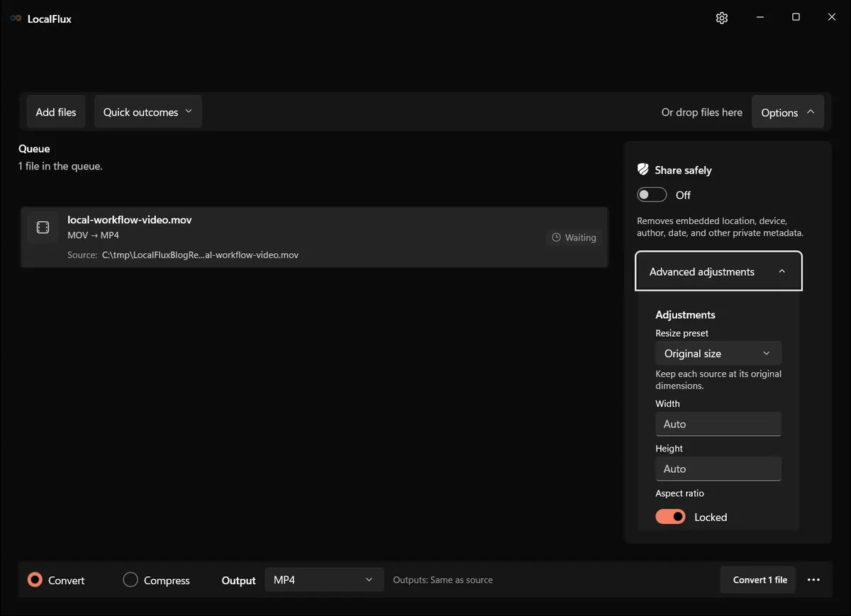
Task: Click the Width input field
Action: [718, 424]
